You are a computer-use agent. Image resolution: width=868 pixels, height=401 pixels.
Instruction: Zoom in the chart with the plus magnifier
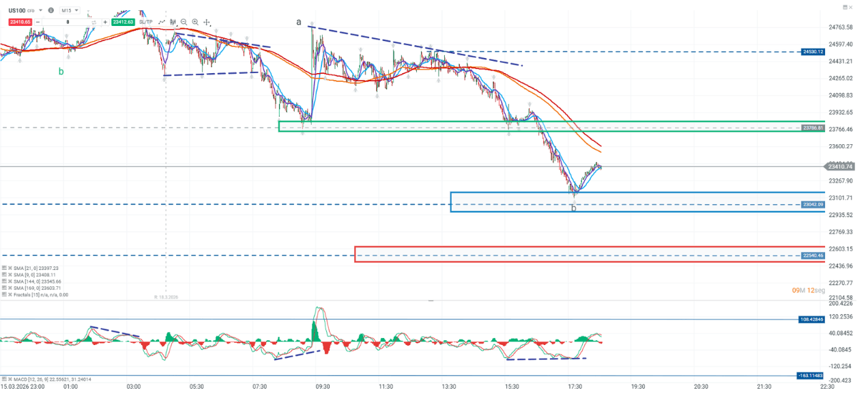[x=195, y=22]
